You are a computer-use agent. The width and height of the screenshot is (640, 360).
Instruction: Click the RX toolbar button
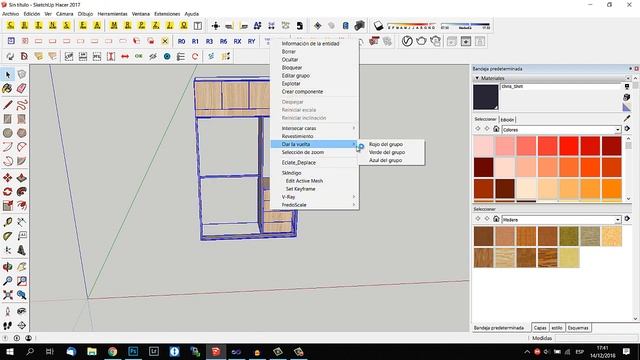coord(237,41)
